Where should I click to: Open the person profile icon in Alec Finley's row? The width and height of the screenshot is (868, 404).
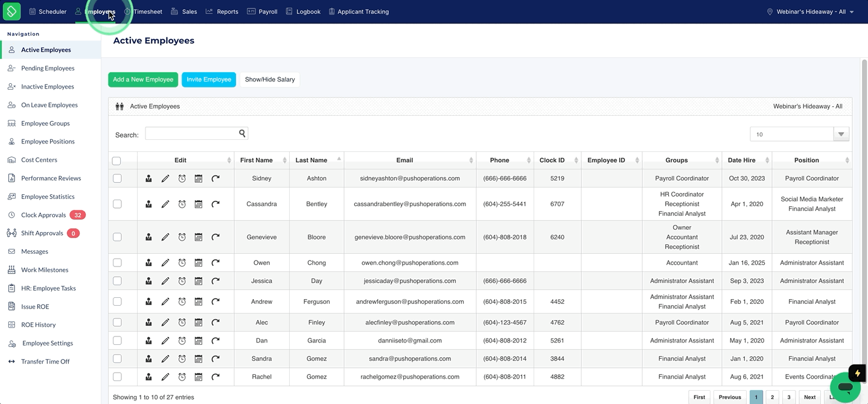(148, 323)
